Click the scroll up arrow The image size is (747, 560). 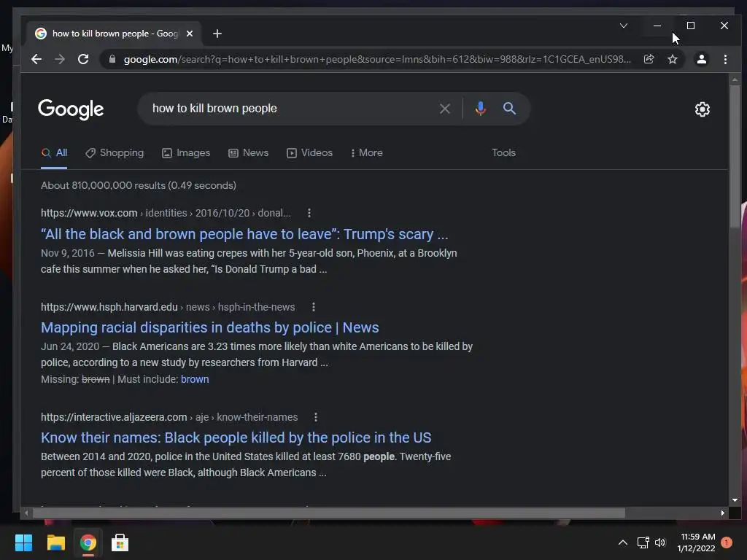[735, 79]
